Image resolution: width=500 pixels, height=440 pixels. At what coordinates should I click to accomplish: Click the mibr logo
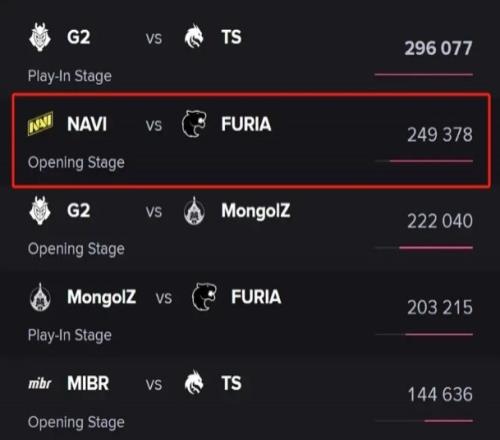click(40, 384)
